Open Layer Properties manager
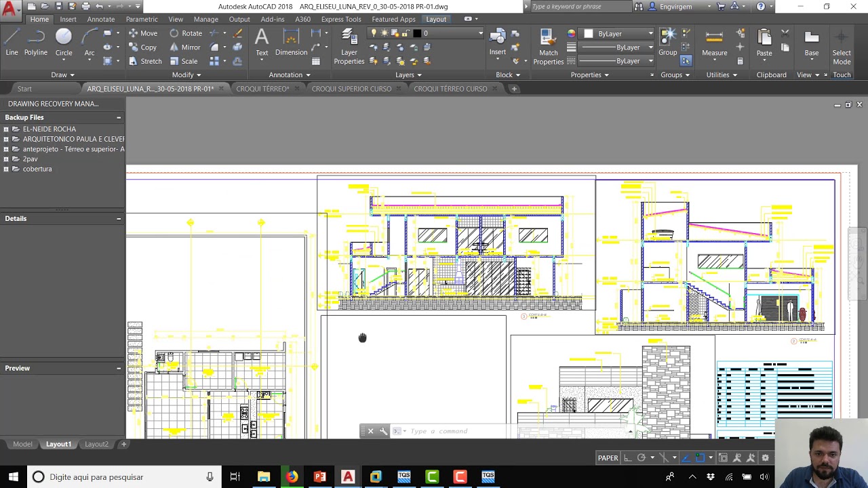The image size is (868, 488). [x=349, y=47]
